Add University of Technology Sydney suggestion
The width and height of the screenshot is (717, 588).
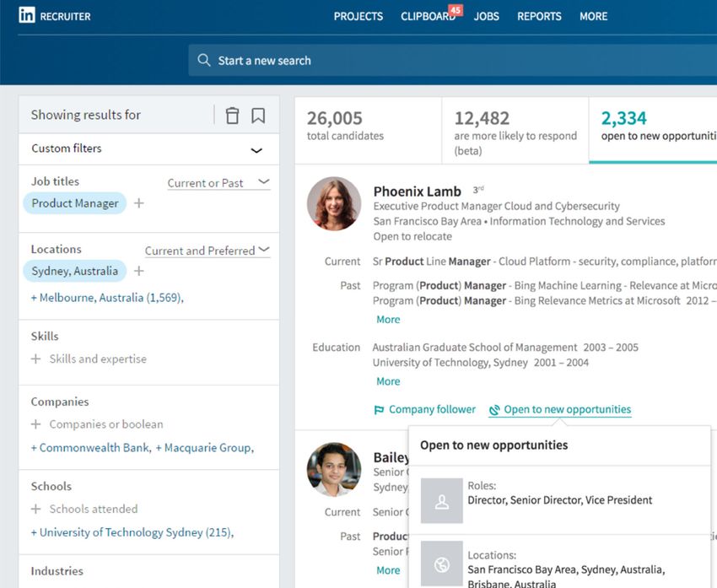132,532
